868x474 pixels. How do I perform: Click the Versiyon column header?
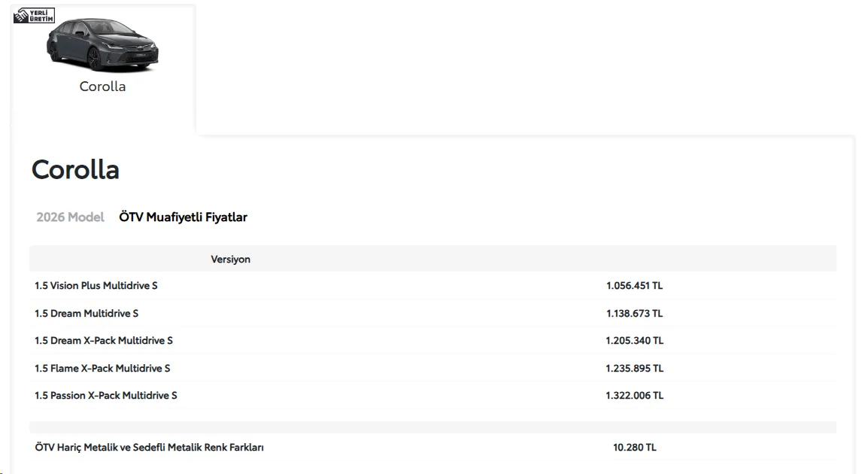click(230, 259)
